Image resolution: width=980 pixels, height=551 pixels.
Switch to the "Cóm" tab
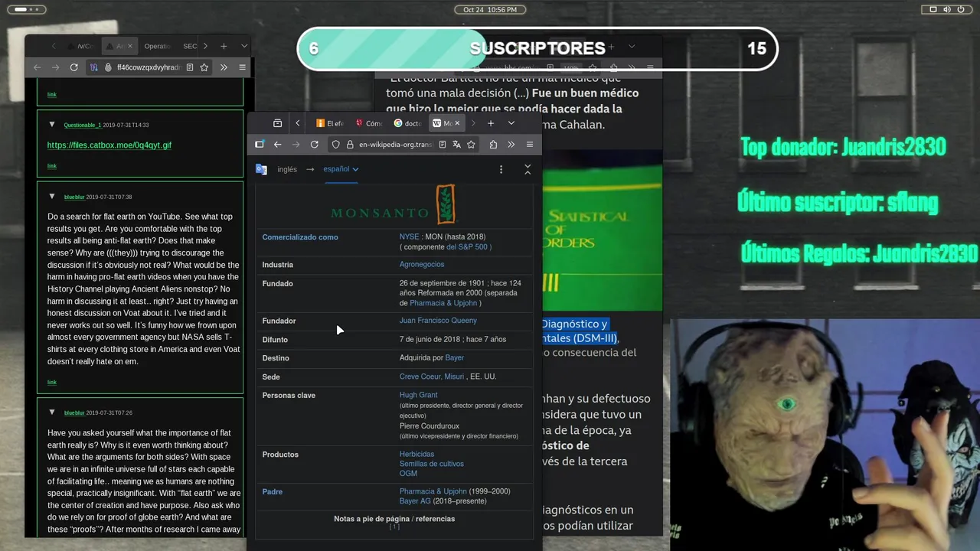pyautogui.click(x=368, y=123)
